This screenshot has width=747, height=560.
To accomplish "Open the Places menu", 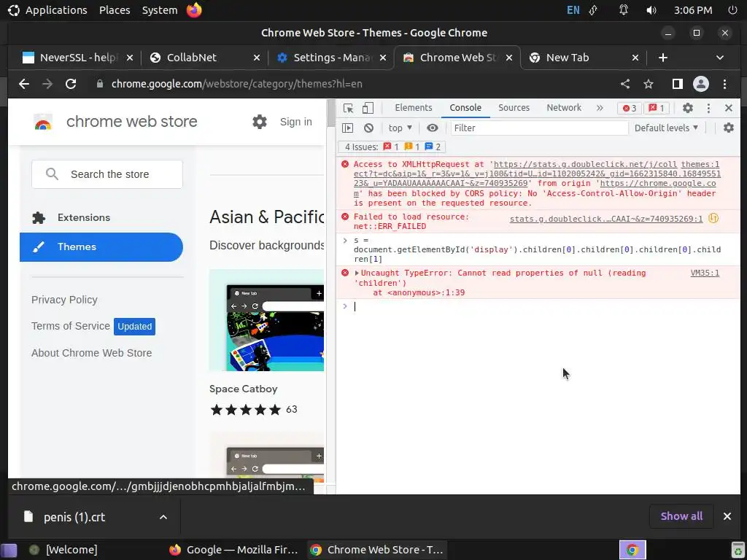I will pyautogui.click(x=115, y=10).
